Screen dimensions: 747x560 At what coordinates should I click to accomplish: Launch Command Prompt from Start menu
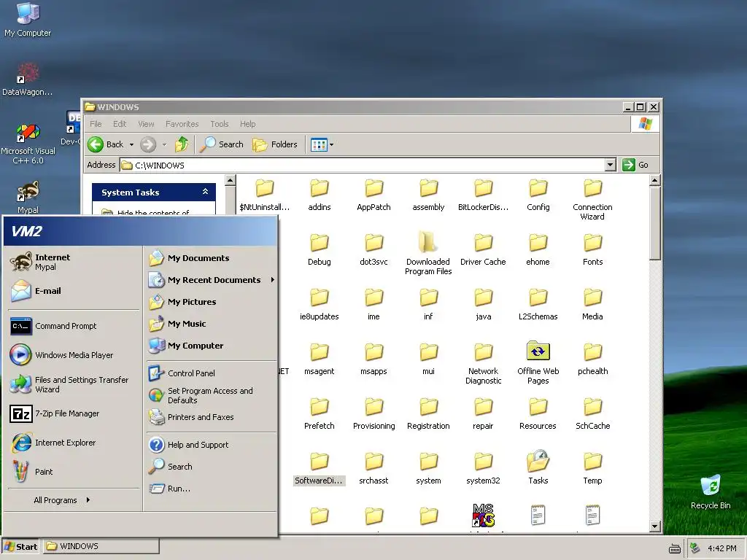pos(74,326)
